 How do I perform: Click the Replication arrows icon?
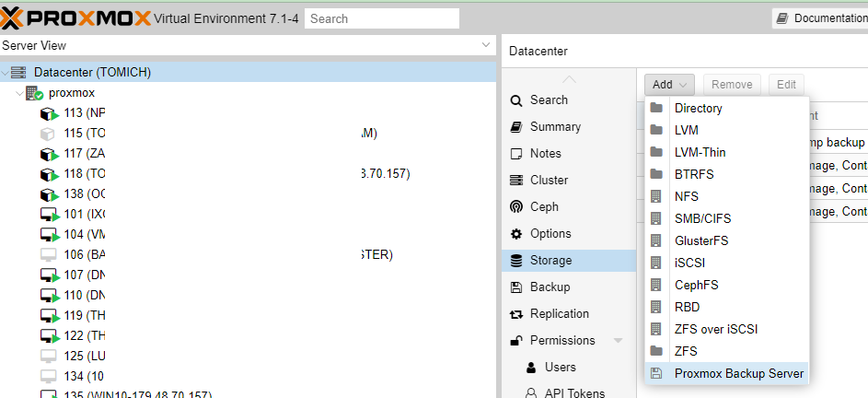(x=516, y=314)
